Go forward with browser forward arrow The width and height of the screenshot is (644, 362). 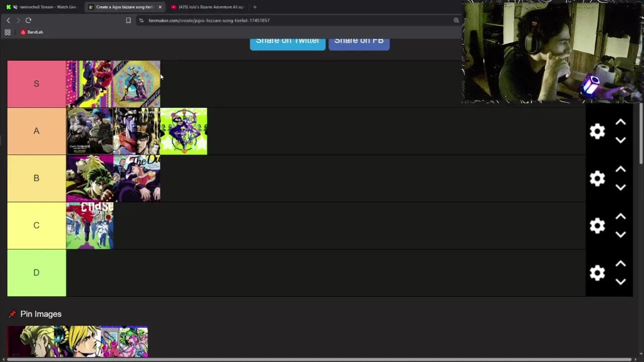(x=18, y=20)
